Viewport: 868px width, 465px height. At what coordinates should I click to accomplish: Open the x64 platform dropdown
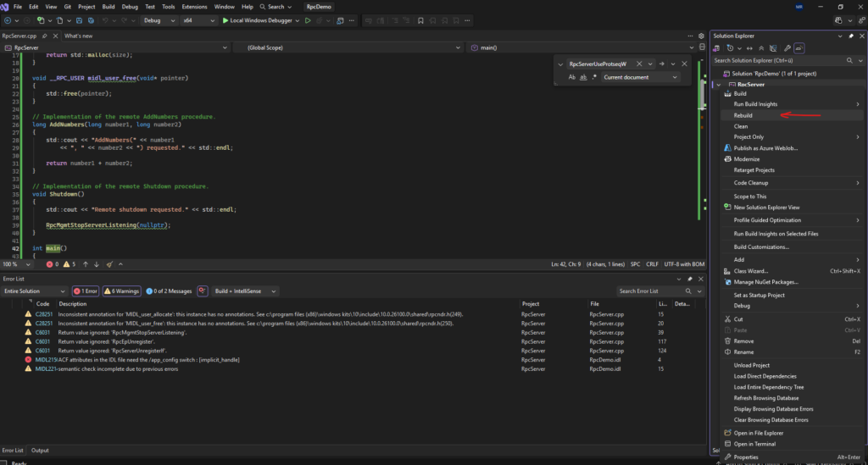click(198, 20)
